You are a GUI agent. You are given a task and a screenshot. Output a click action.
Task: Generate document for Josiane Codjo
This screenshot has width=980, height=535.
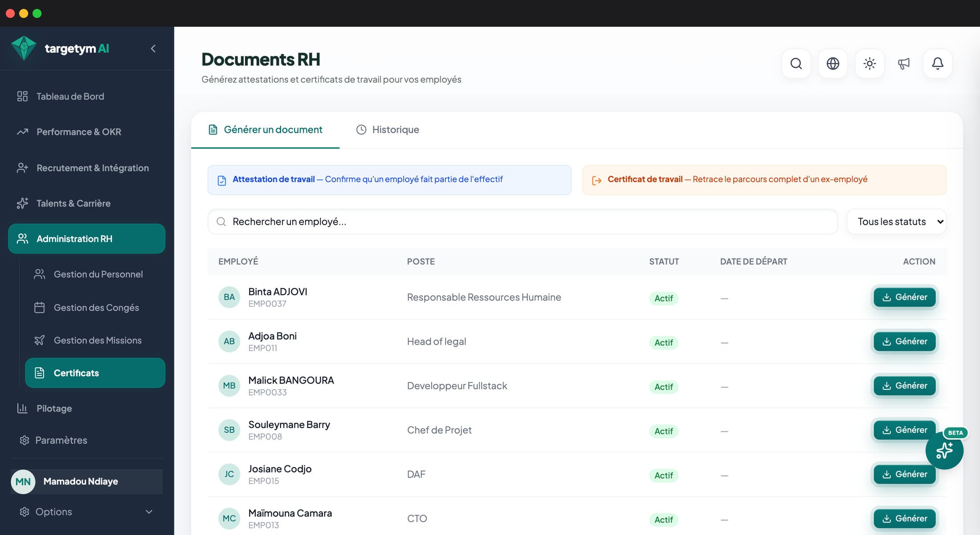click(x=904, y=474)
